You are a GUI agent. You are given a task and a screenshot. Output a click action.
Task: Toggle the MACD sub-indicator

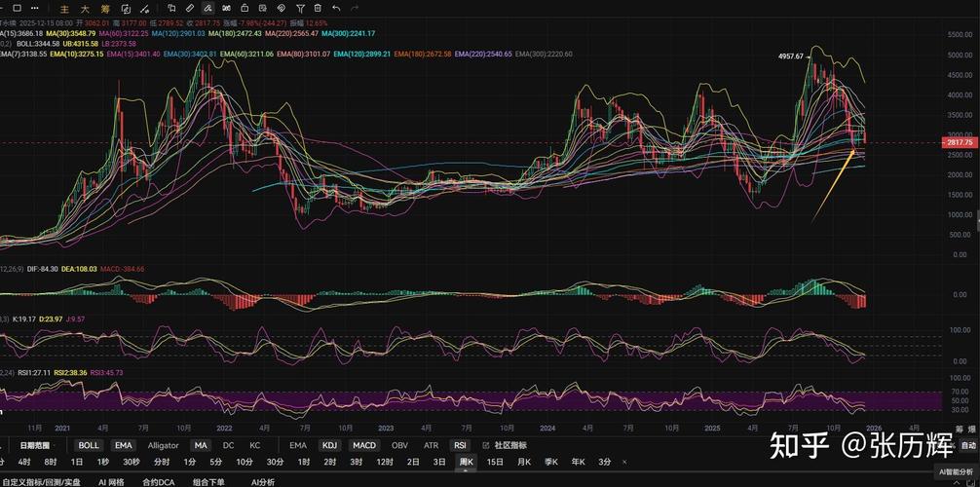(x=363, y=445)
